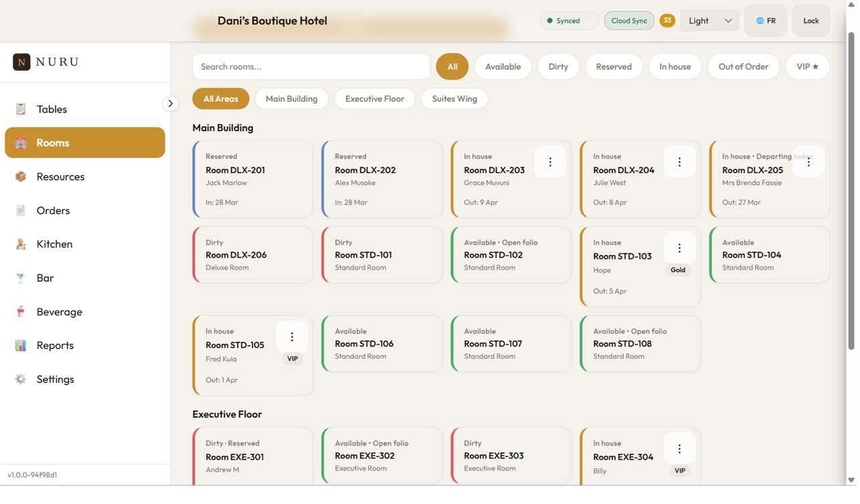Collapse the sidebar with chevron arrow

point(170,104)
